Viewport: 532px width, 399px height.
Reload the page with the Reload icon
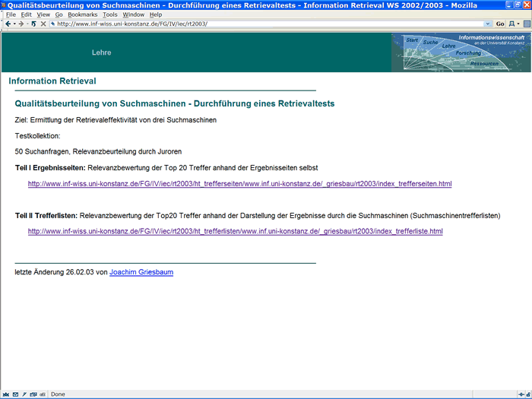(x=33, y=24)
